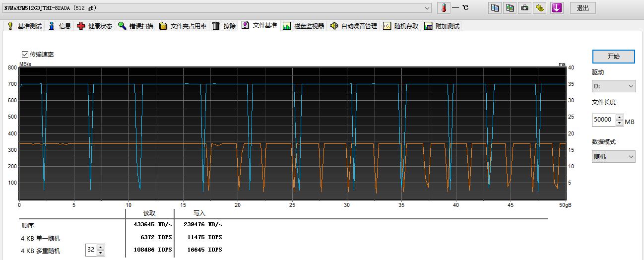Switch to the 信息 tab
The height and width of the screenshot is (260, 644).
click(x=60, y=26)
